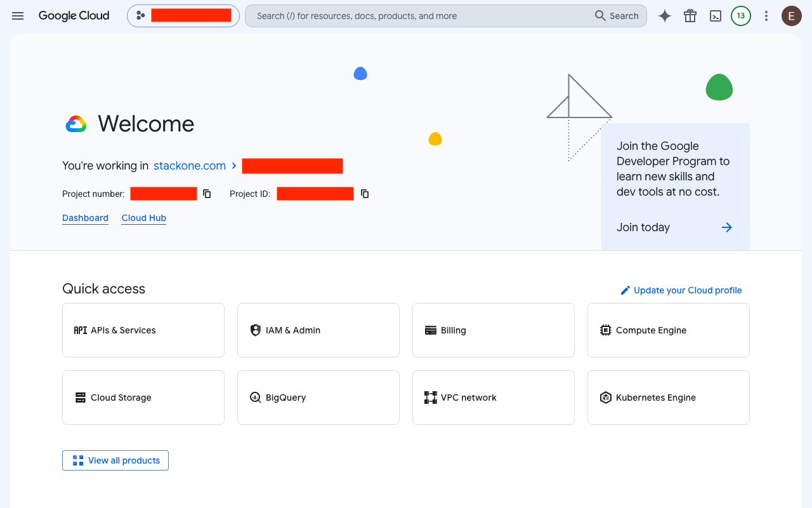Click the grid icon in View all products
This screenshot has height=508, width=812.
[x=78, y=460]
